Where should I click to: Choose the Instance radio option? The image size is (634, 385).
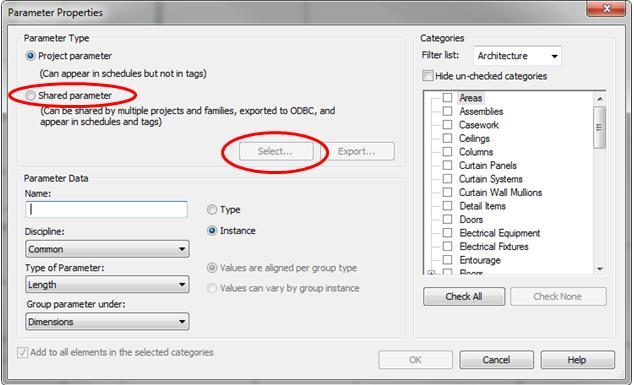point(212,231)
